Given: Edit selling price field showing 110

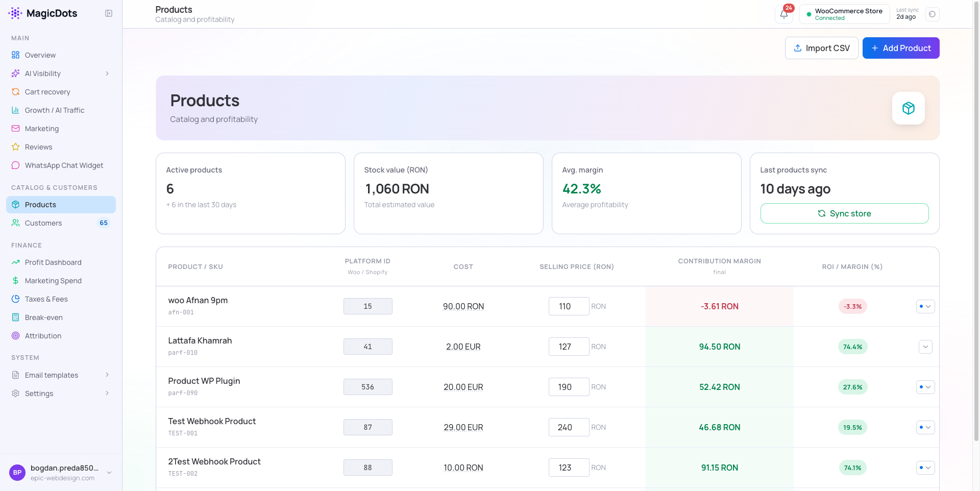Looking at the screenshot, I should (x=569, y=306).
